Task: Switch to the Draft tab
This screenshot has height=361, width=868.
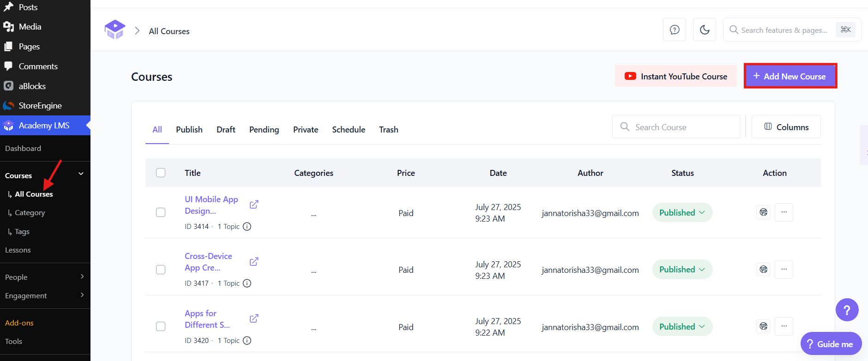Action: (226, 130)
